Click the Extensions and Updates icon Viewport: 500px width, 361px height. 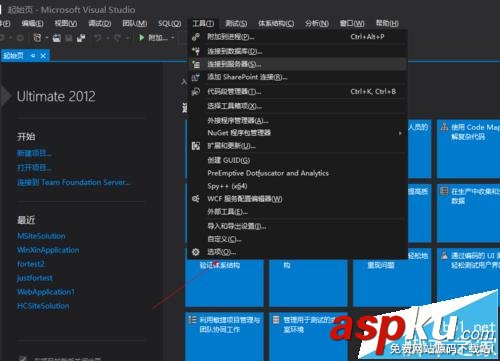196,146
